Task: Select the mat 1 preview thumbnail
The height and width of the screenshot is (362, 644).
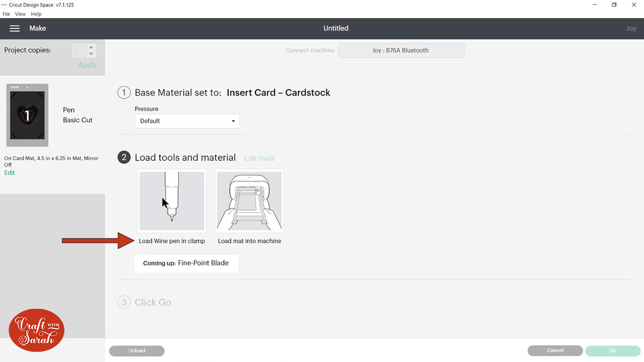Action: tap(27, 115)
